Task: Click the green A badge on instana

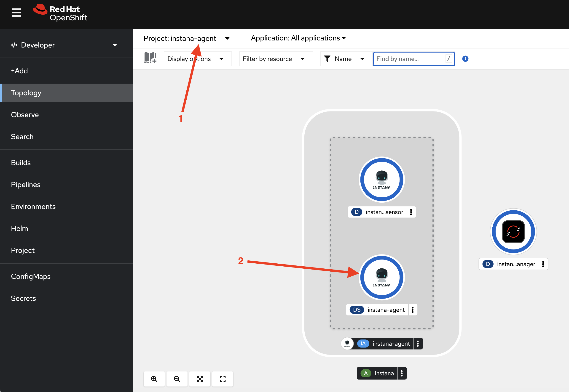Action: [366, 373]
